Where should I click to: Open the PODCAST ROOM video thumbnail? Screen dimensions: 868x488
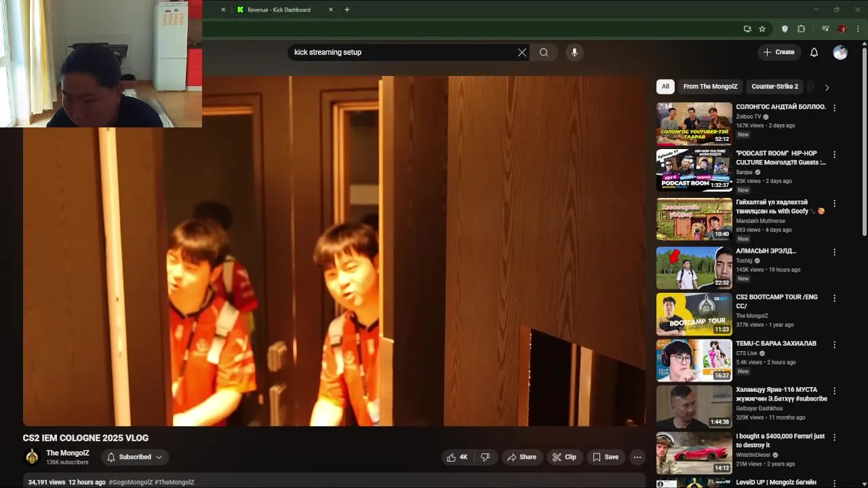(x=694, y=170)
